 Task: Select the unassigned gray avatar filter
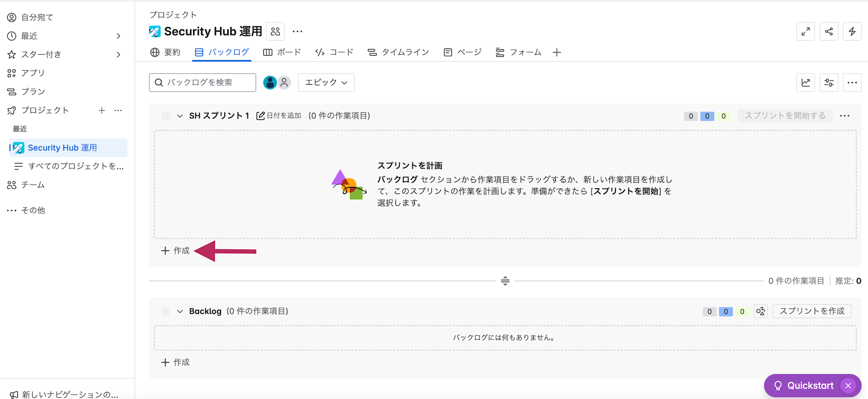[284, 82]
